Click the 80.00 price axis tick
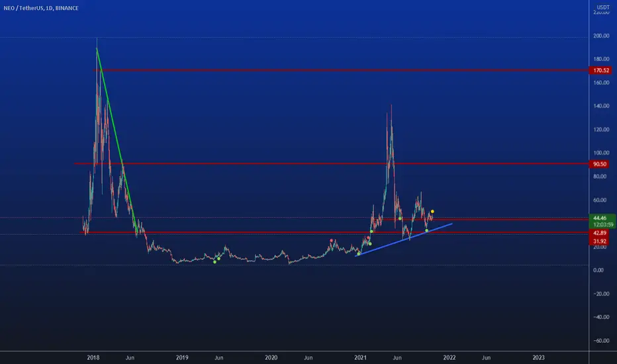This screenshot has height=364, width=617. pyautogui.click(x=600, y=176)
